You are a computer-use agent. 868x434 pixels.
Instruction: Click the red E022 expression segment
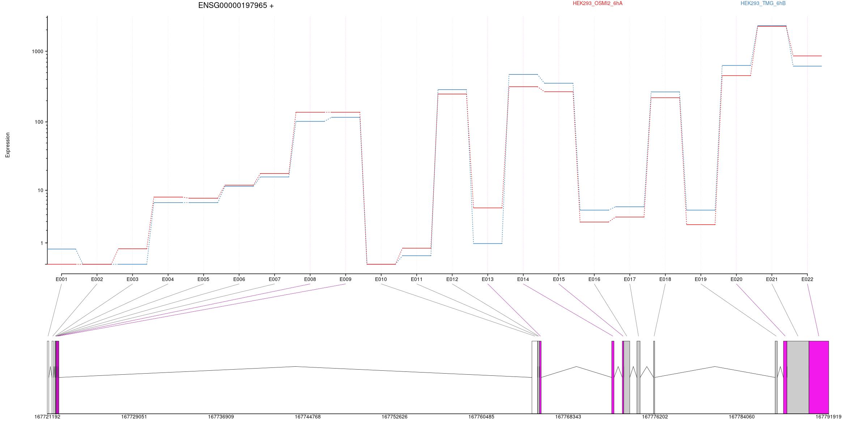coord(807,56)
